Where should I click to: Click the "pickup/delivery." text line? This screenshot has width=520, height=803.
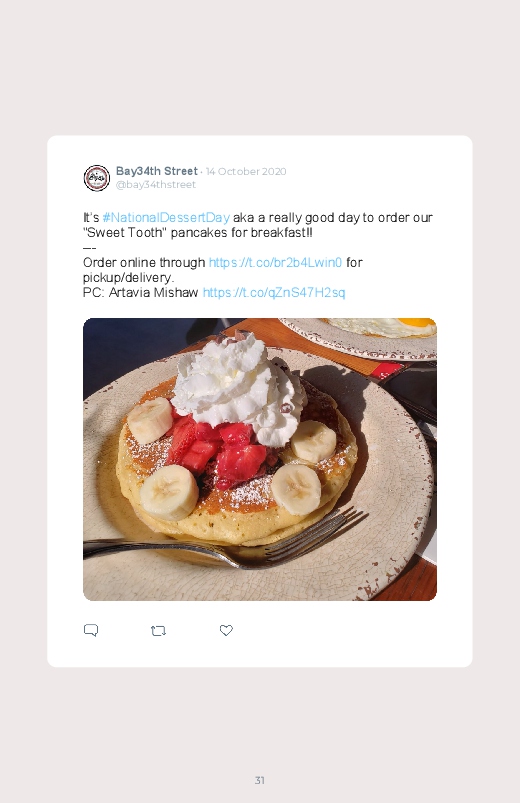129,278
